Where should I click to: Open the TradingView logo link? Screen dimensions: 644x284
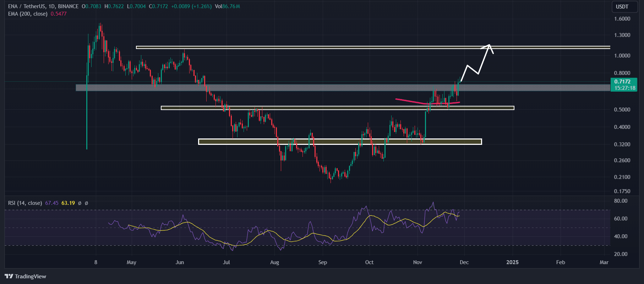click(x=25, y=276)
